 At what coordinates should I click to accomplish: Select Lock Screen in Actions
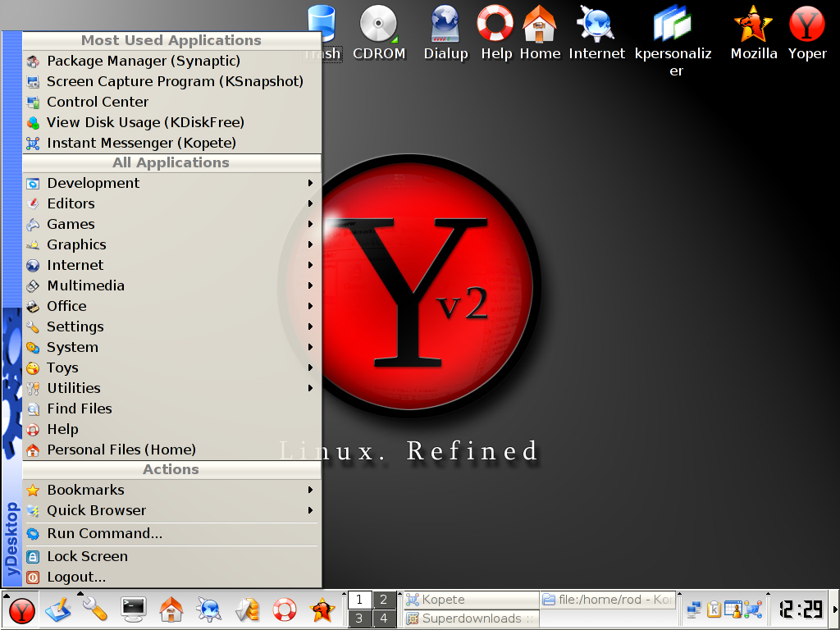pyautogui.click(x=171, y=557)
